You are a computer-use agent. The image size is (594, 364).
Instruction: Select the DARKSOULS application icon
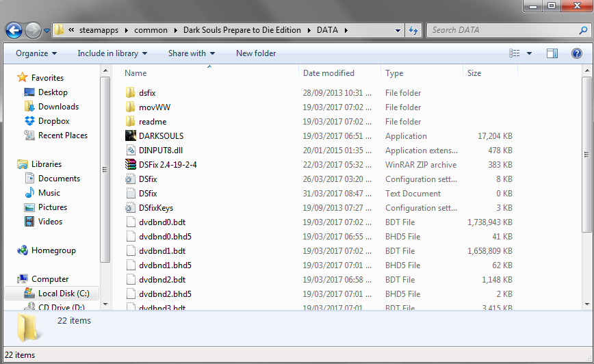click(130, 135)
